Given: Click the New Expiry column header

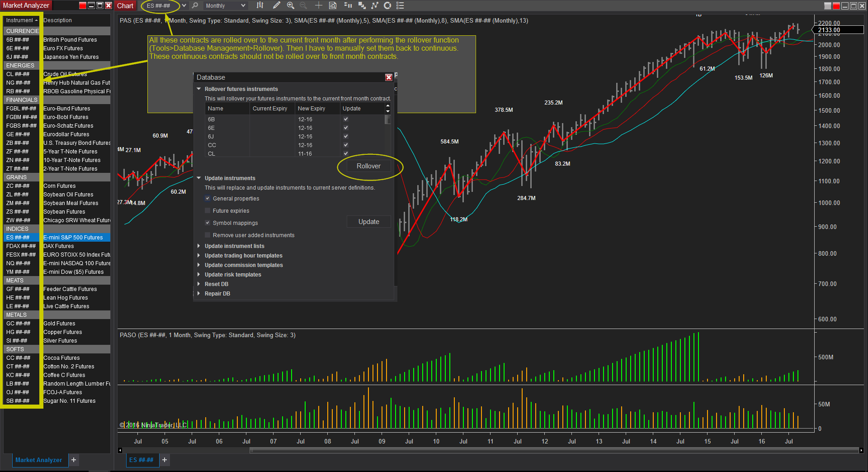Looking at the screenshot, I should point(317,109).
